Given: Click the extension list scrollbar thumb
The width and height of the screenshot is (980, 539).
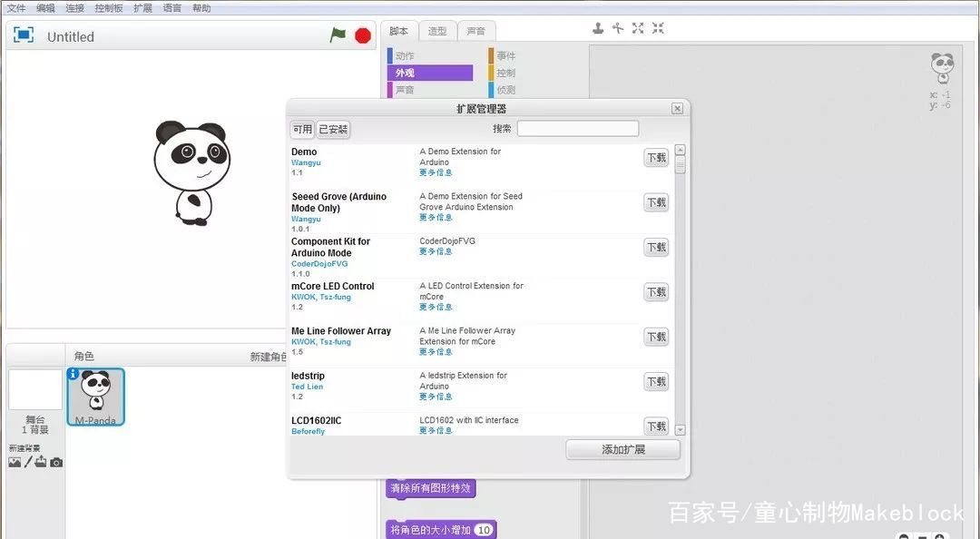Looking at the screenshot, I should coord(680,164).
